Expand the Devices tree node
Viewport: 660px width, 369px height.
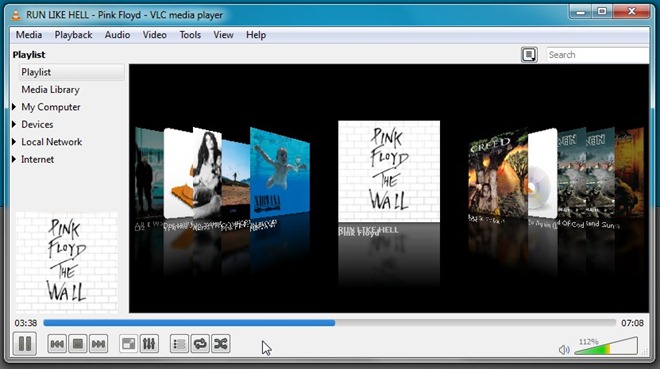tap(14, 125)
